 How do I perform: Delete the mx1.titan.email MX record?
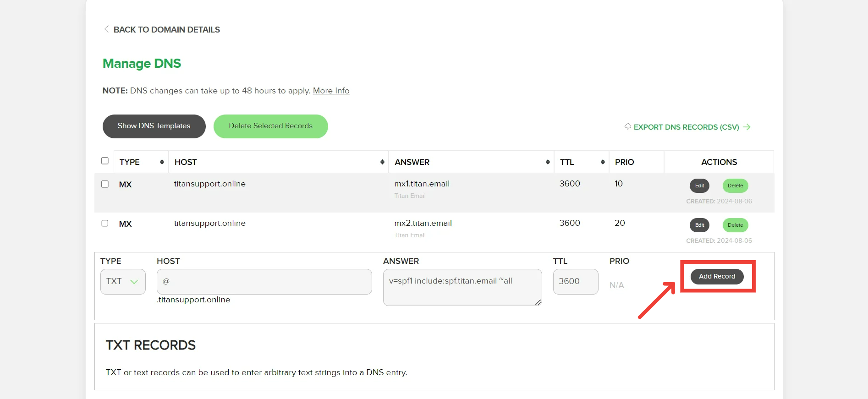(x=735, y=186)
